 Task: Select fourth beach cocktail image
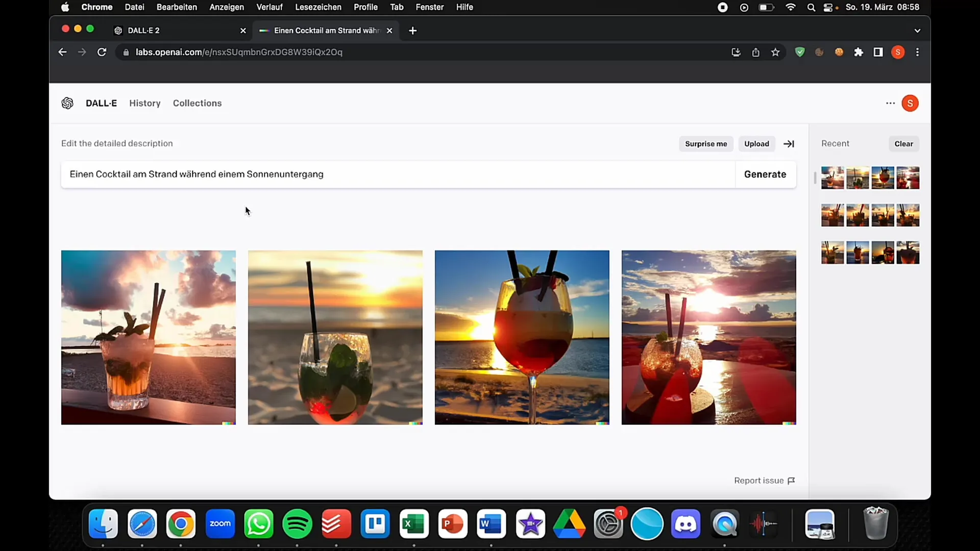(709, 337)
